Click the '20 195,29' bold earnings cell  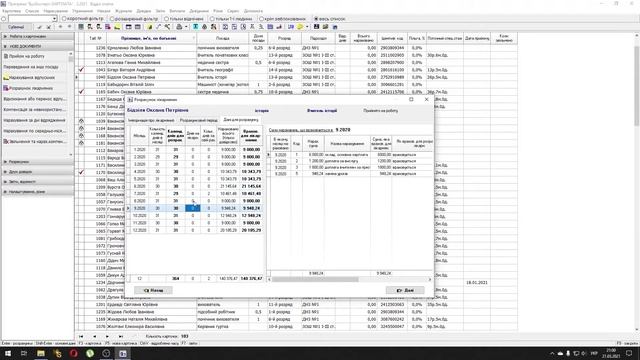pyautogui.click(x=251, y=230)
